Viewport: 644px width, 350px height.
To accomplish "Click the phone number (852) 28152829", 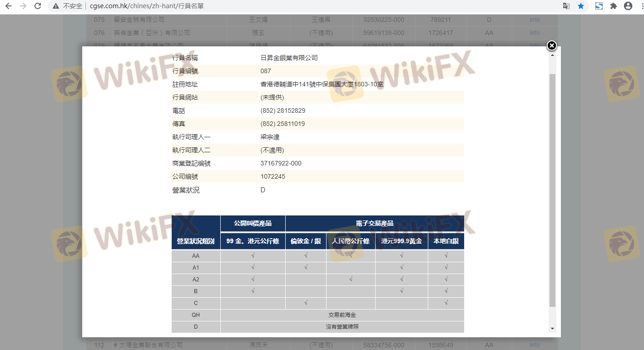I will [282, 111].
